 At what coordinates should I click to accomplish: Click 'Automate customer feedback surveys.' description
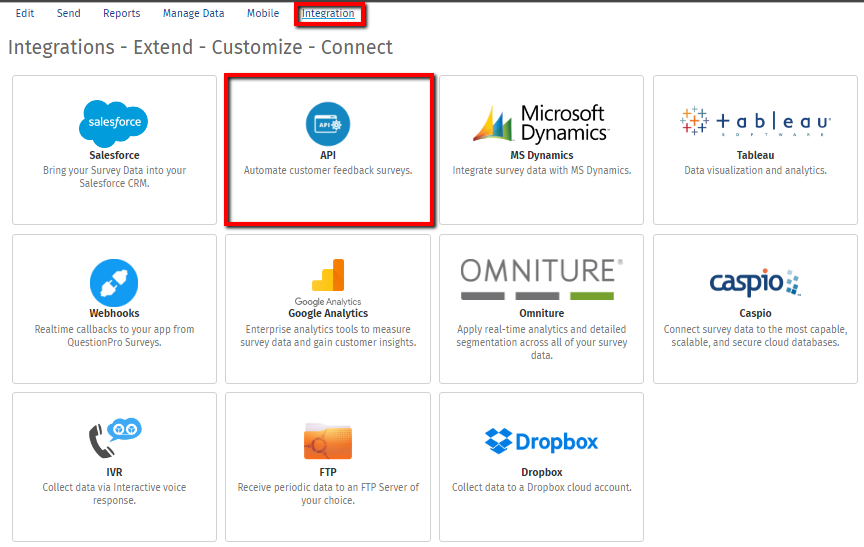[328, 171]
